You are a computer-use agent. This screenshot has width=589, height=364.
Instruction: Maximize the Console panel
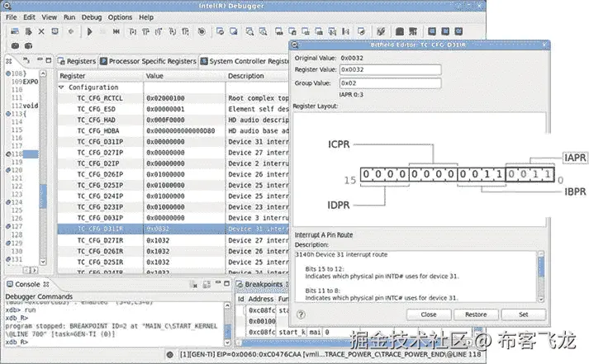(x=226, y=283)
